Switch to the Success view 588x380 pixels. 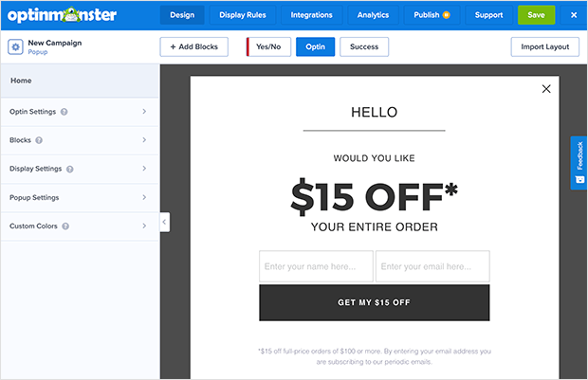tap(364, 46)
